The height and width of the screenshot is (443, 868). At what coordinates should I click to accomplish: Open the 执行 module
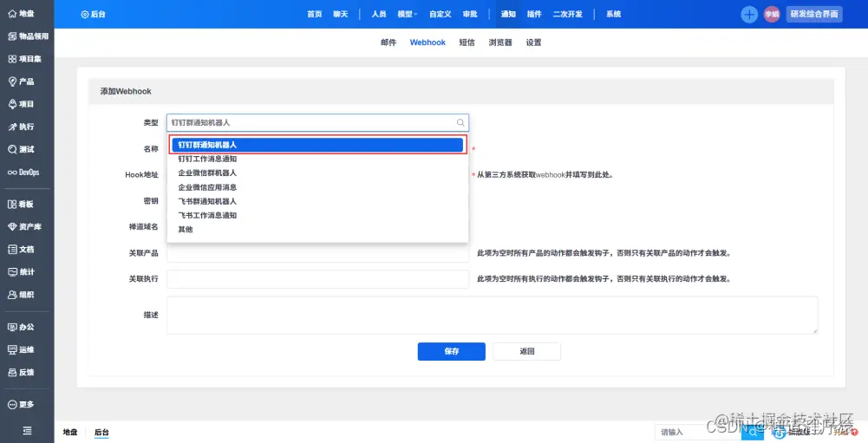pyautogui.click(x=21, y=127)
